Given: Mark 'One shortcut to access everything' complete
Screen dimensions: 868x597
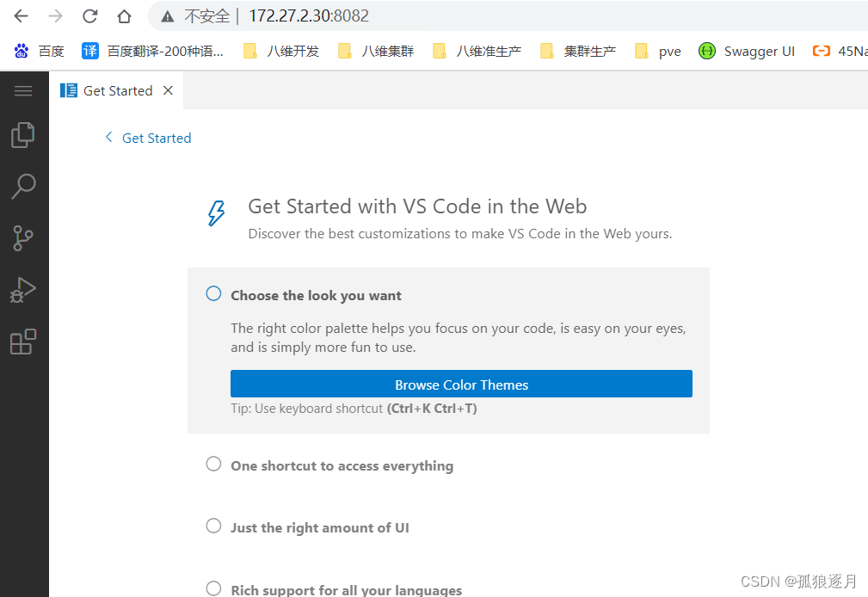Looking at the screenshot, I should pyautogui.click(x=212, y=464).
